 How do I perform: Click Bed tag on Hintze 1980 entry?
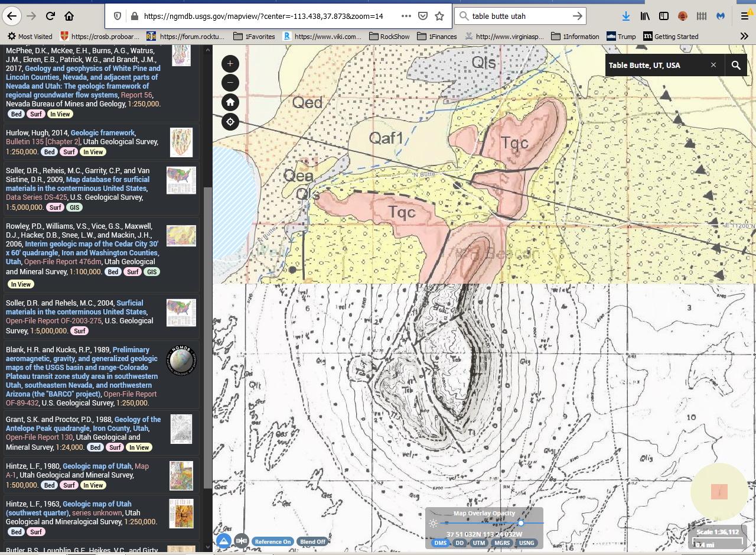coord(50,485)
